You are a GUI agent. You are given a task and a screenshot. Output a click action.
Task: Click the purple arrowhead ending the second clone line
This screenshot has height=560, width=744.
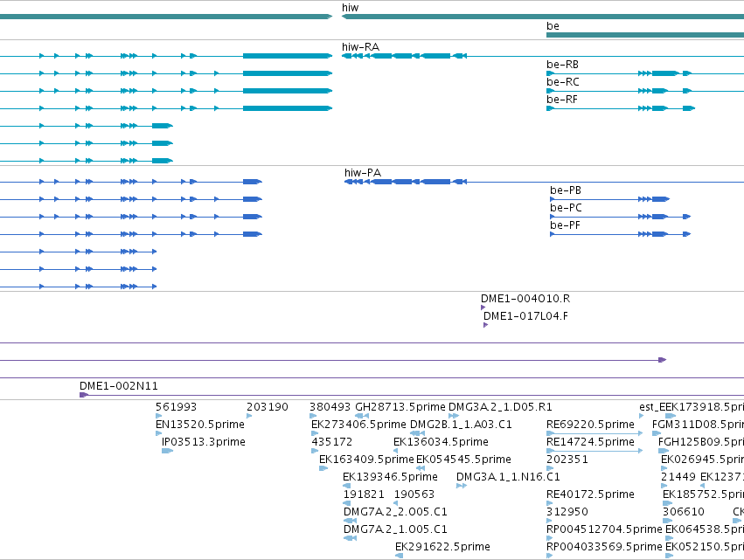[663, 360]
